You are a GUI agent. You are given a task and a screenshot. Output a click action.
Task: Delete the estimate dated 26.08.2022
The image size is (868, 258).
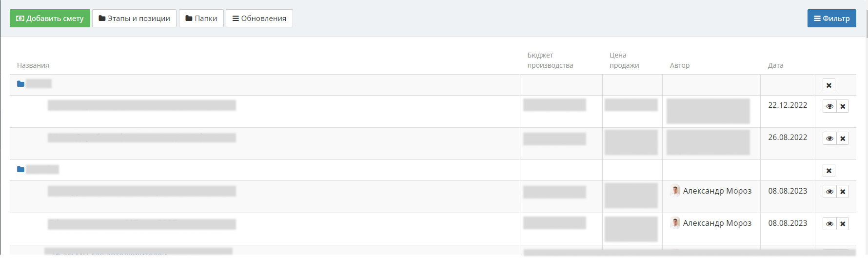pos(843,139)
